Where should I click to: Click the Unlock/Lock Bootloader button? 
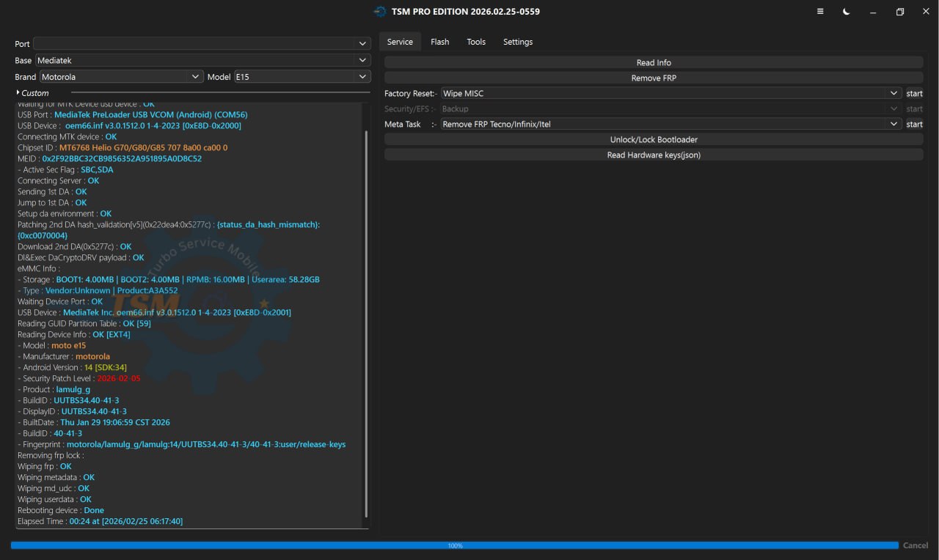pos(654,140)
